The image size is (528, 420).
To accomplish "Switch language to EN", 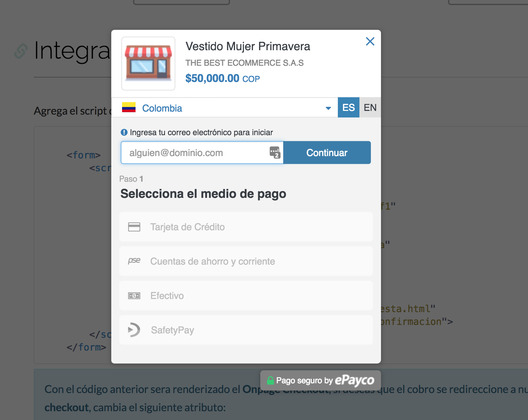I will click(370, 108).
